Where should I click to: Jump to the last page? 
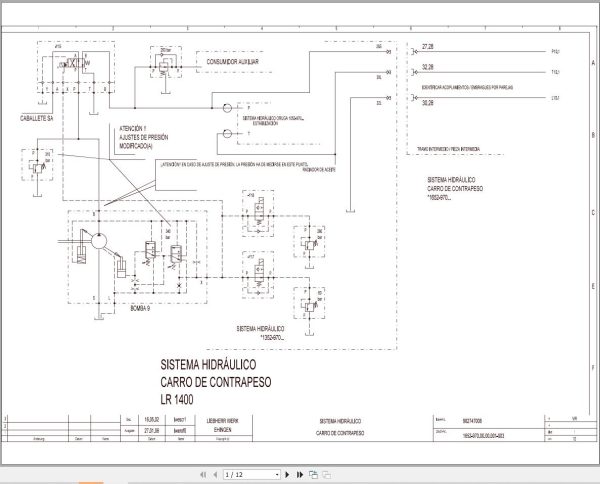300,474
